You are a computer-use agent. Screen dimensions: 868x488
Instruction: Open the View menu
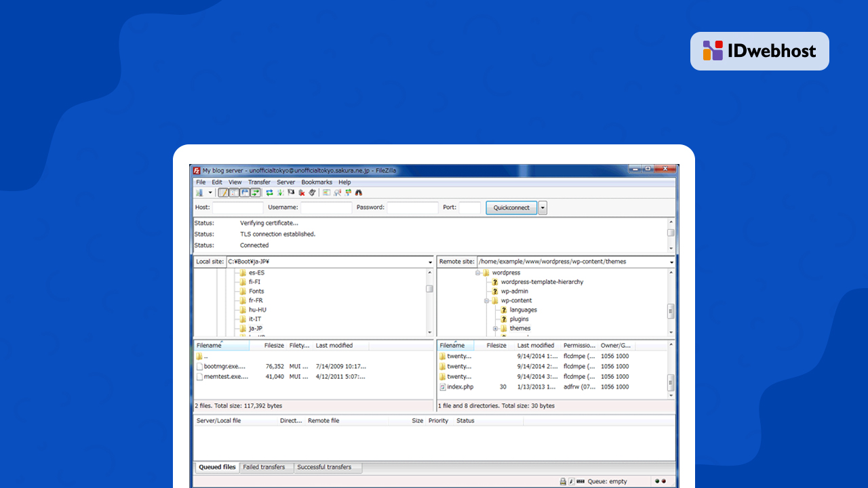235,182
